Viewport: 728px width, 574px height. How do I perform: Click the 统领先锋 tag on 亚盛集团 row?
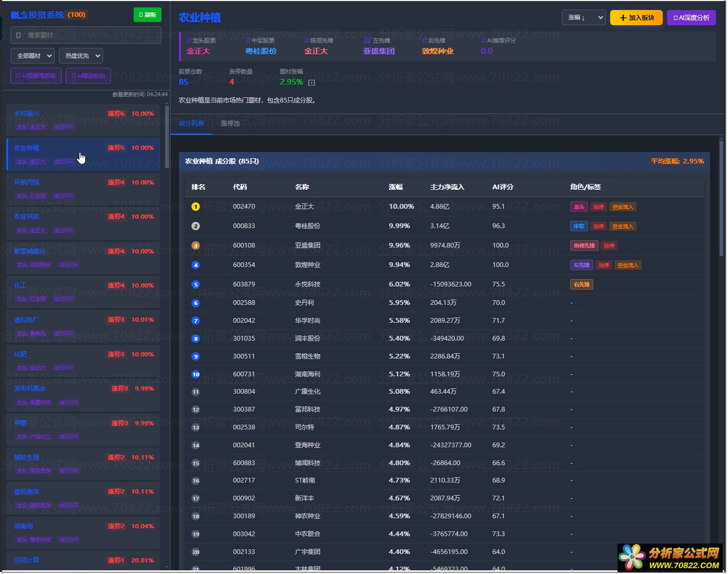584,246
